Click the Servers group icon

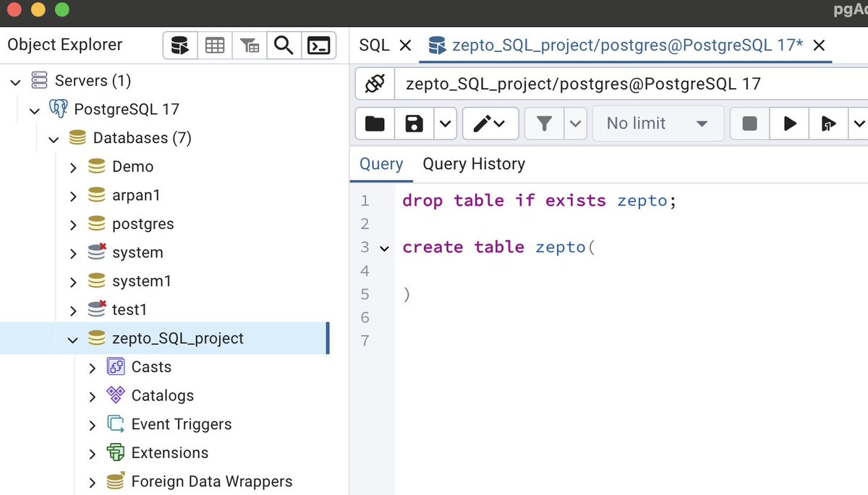point(39,81)
